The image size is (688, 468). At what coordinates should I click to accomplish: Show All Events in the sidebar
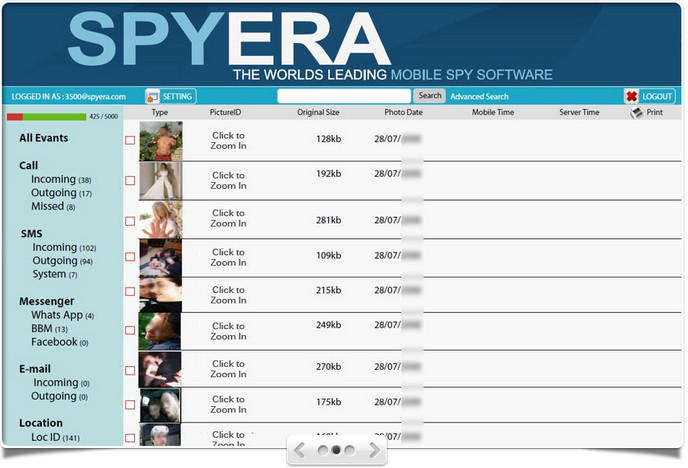coord(44,138)
